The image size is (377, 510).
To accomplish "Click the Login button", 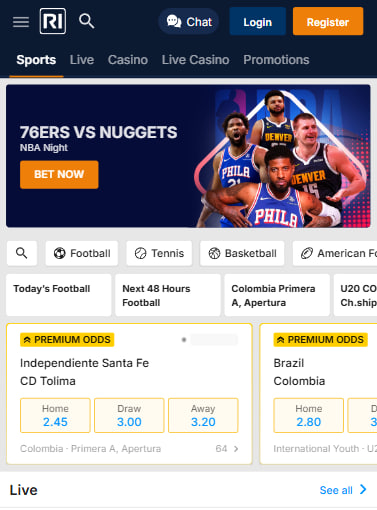I will point(257,22).
